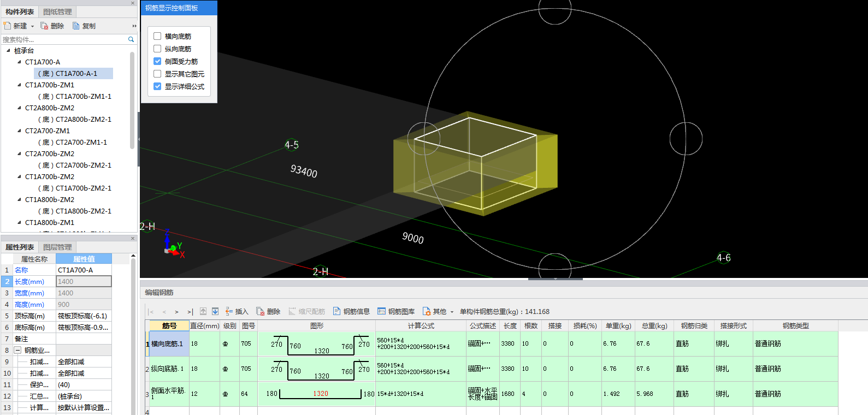
Task: Collapse CT2A800b-ZM2 tree node
Action: click(19, 108)
